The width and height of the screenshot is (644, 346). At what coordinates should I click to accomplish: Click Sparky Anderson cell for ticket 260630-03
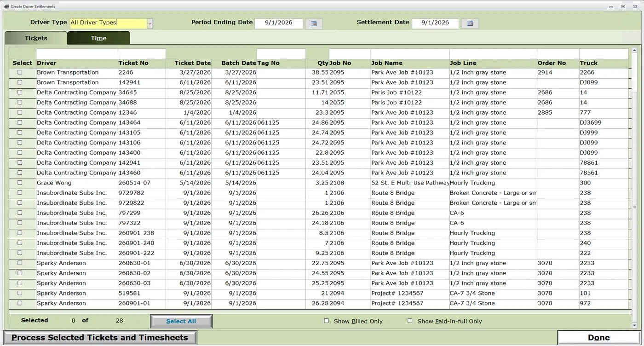(x=77, y=283)
